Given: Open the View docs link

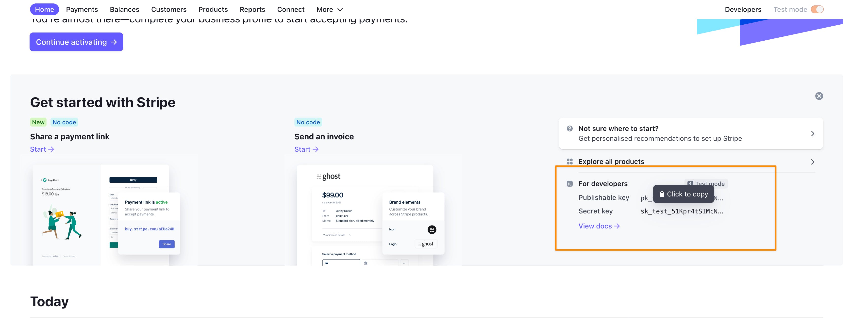Looking at the screenshot, I should pyautogui.click(x=599, y=226).
